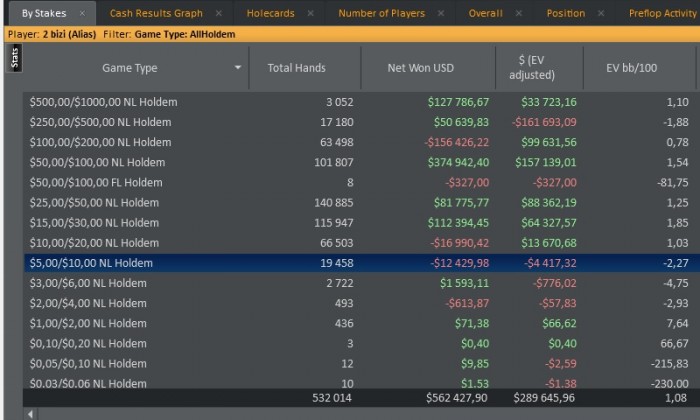Open the Game Type column dropdown arrow
The image size is (700, 420).
(238, 68)
